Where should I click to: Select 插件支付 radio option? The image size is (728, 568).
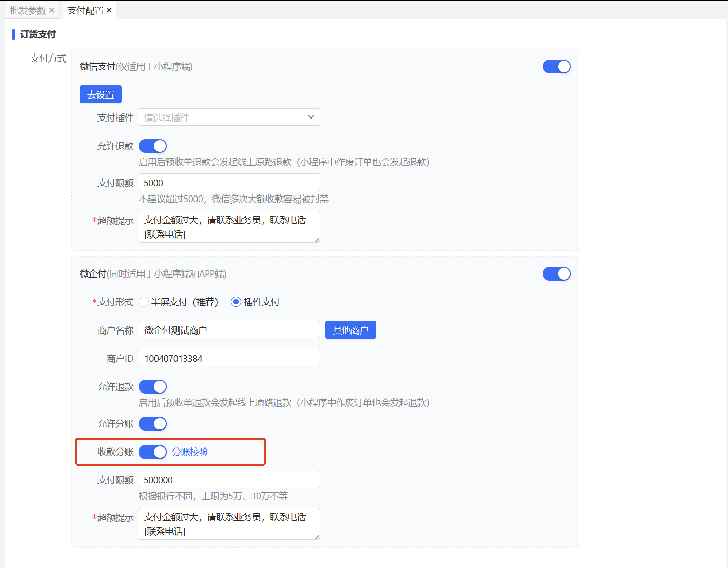click(x=255, y=302)
